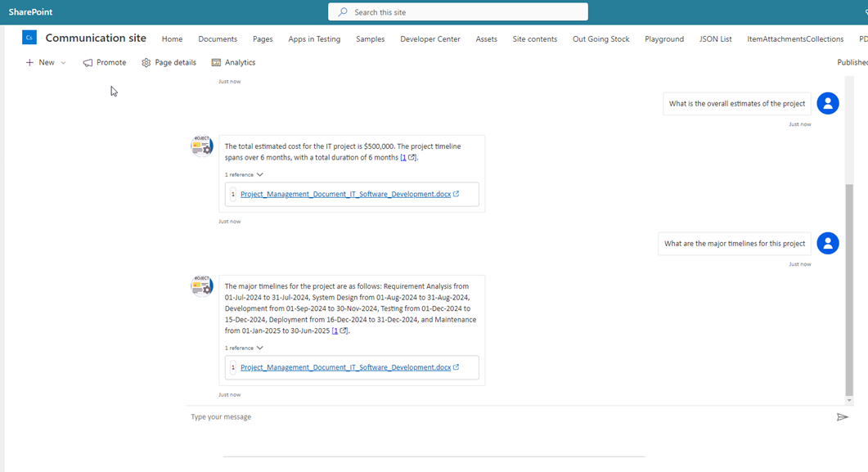The image size is (868, 472).
Task: Send message using the paper plane icon
Action: [843, 416]
